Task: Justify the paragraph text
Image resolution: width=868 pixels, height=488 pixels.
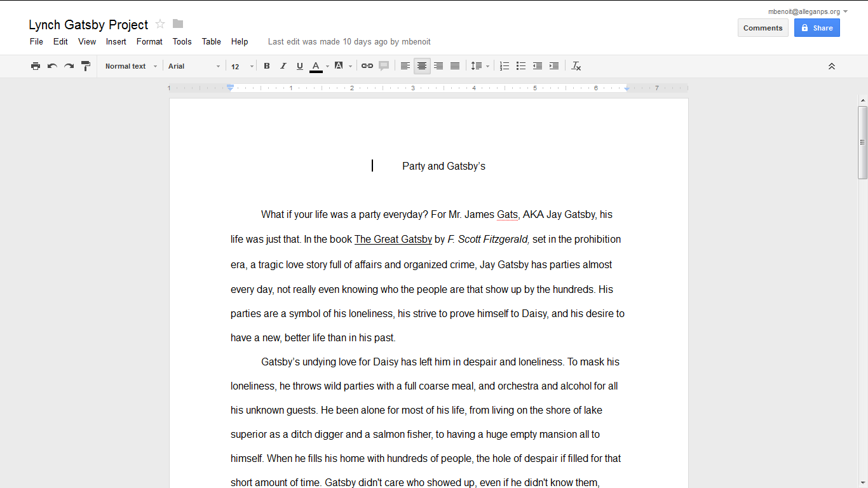Action: click(455, 66)
